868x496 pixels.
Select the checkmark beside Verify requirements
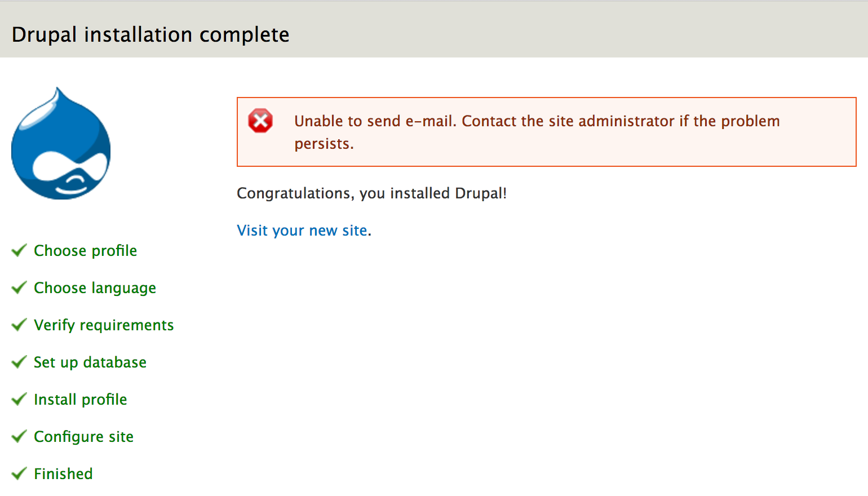(19, 325)
